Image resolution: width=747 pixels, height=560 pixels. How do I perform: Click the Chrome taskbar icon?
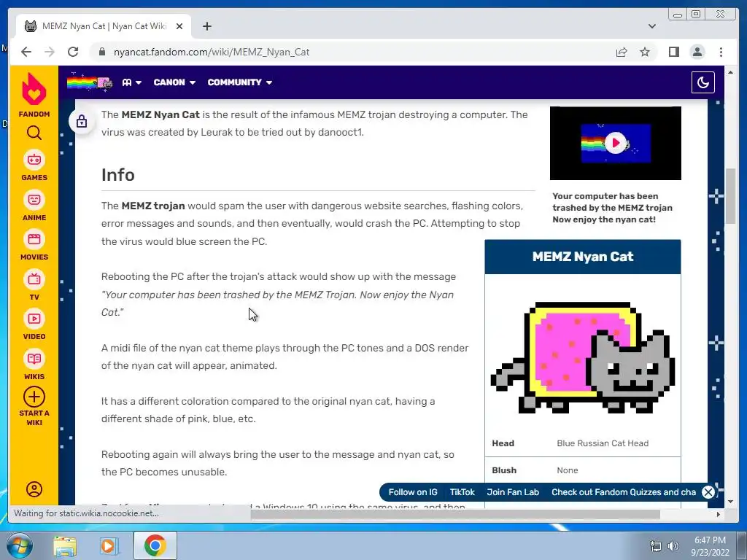pos(155,545)
